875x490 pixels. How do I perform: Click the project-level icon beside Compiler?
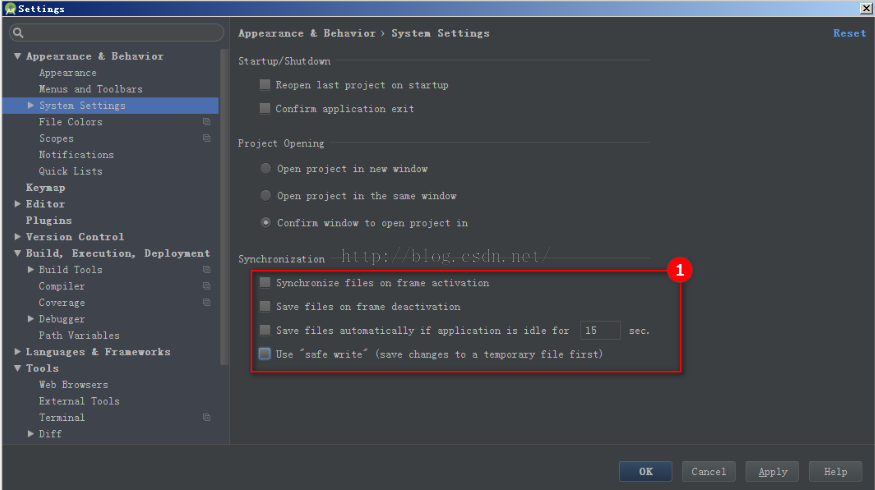206,286
